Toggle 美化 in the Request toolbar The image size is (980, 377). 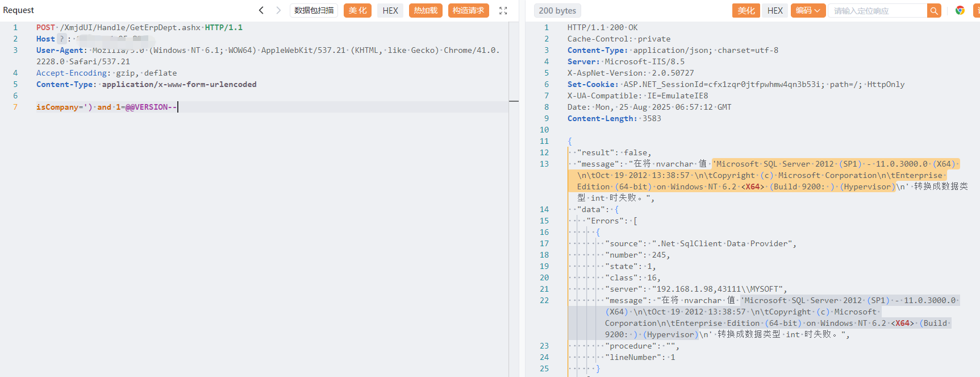[357, 11]
